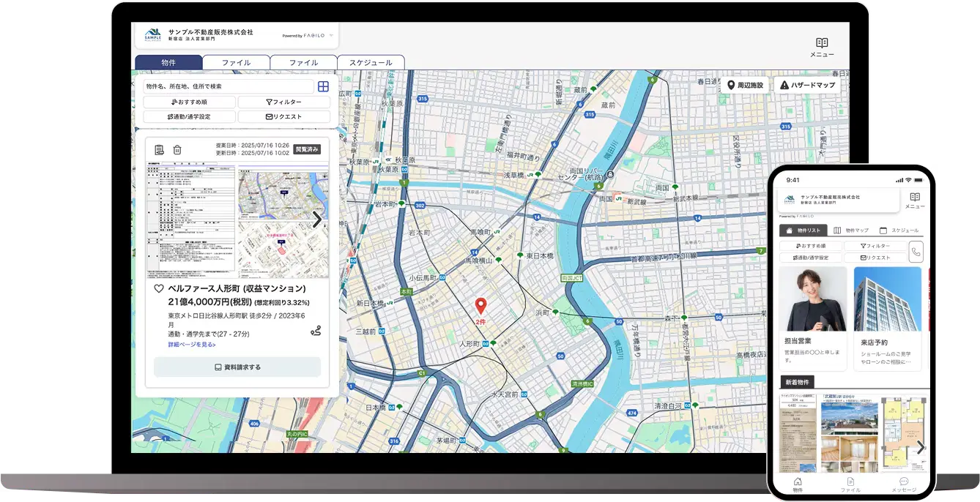Click the route icon on property card
This screenshot has width=980, height=502.
pyautogui.click(x=316, y=331)
